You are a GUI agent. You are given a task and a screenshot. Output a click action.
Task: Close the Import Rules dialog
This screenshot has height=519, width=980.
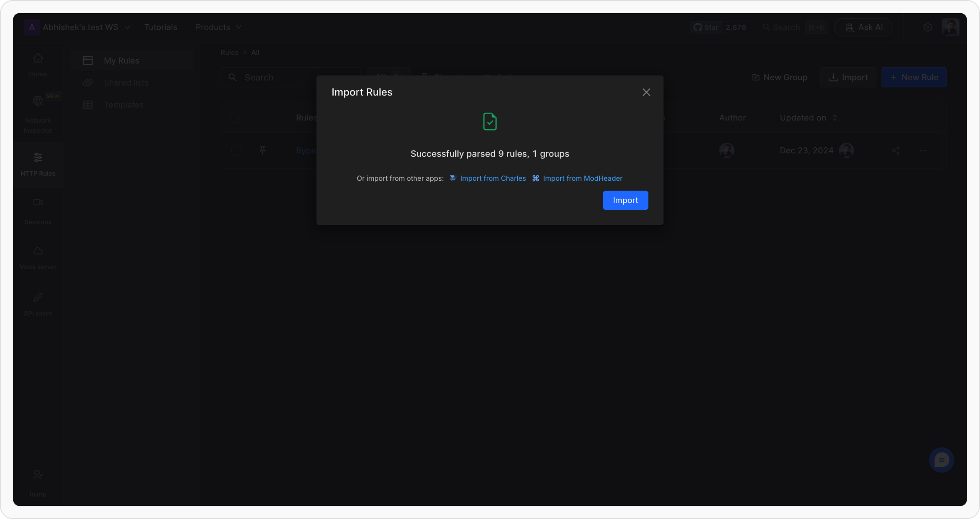(x=646, y=92)
